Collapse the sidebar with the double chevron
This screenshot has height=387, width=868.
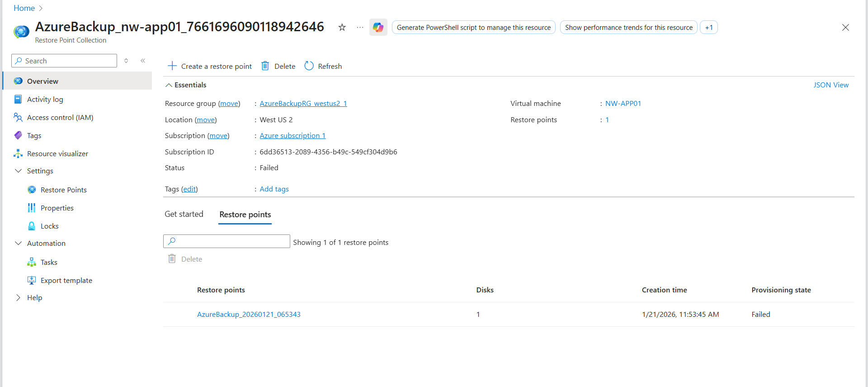(x=143, y=61)
